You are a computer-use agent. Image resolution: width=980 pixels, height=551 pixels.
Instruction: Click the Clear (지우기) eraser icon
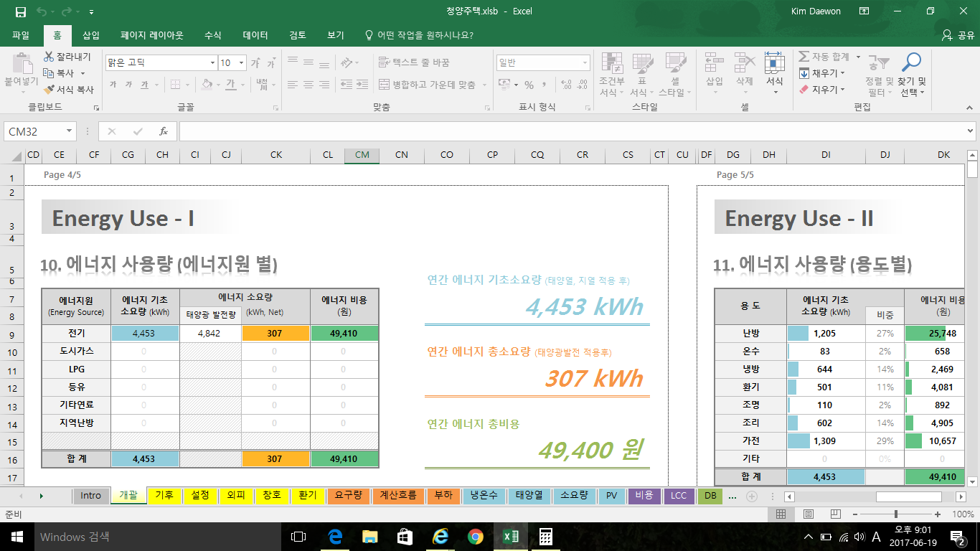point(804,90)
